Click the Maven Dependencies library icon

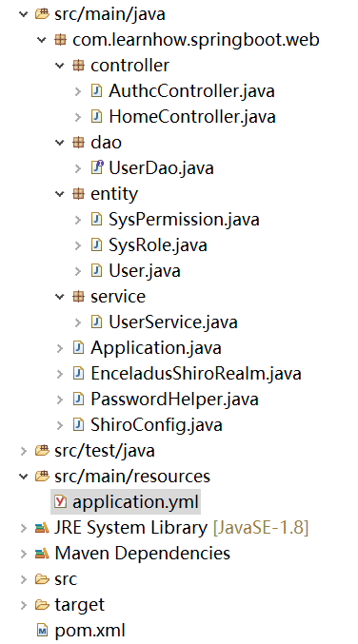coord(42,554)
